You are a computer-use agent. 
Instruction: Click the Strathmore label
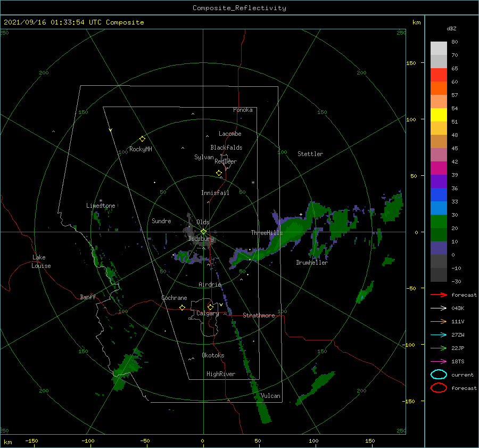[x=259, y=315]
